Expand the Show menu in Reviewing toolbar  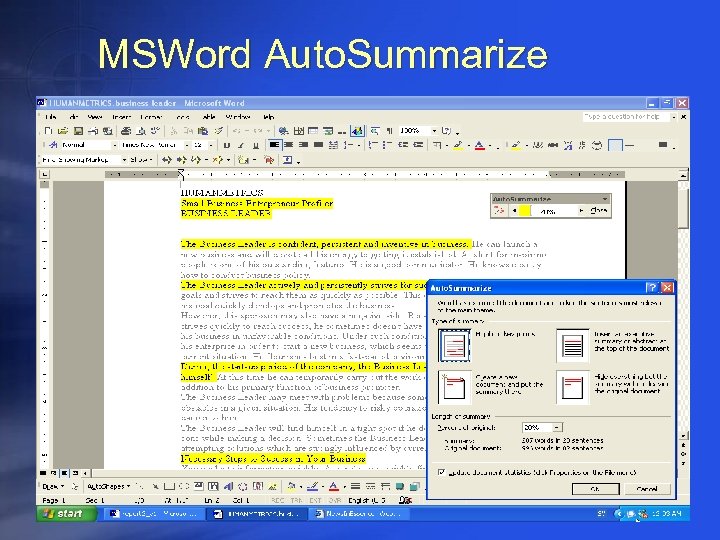click(141, 160)
